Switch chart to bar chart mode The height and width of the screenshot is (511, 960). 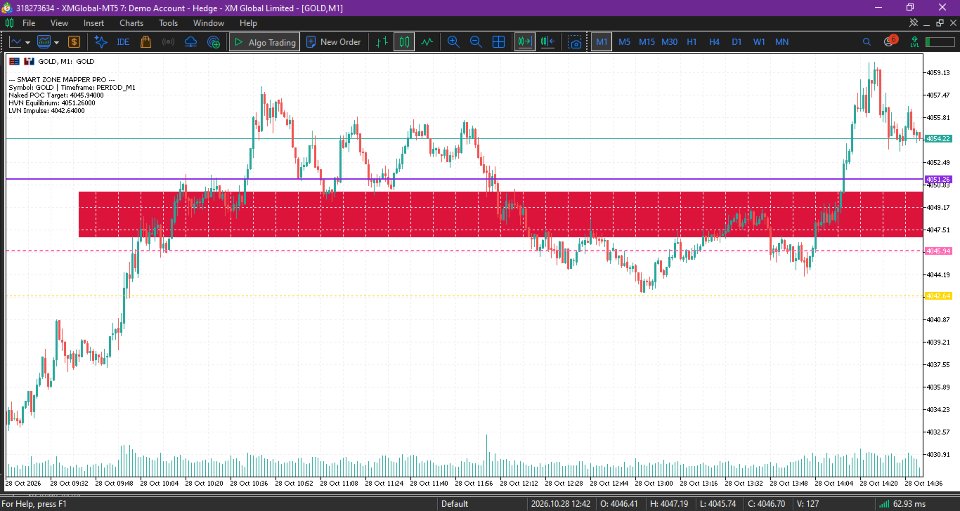pyautogui.click(x=382, y=42)
